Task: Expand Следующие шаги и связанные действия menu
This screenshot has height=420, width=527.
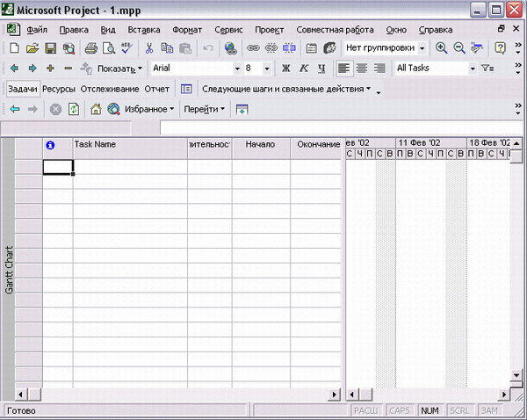Action: click(286, 89)
